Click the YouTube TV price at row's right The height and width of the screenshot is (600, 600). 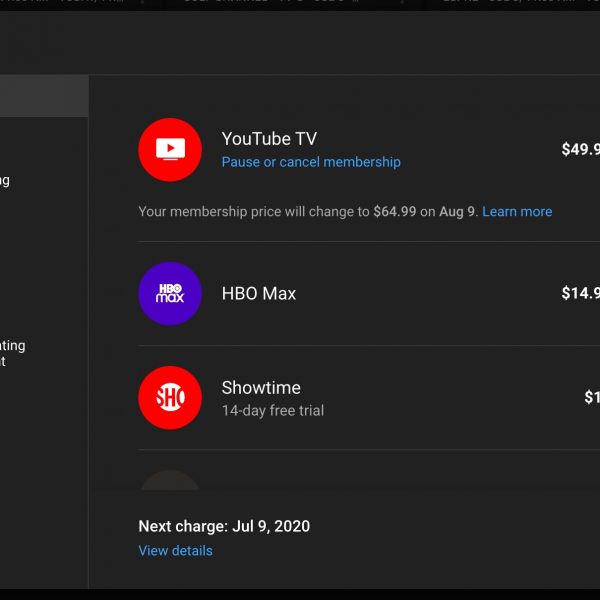coord(580,150)
